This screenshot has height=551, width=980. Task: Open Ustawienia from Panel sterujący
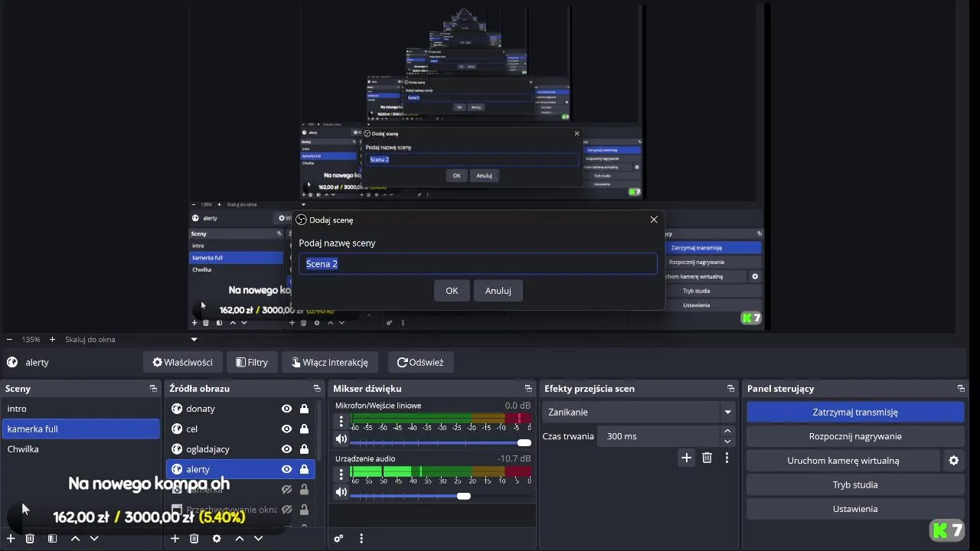(855, 509)
